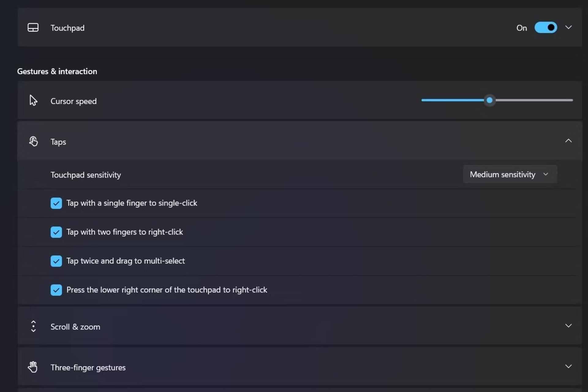This screenshot has width=588, height=392.
Task: Click the tapping finger icon next to Taps
Action: [x=33, y=141]
